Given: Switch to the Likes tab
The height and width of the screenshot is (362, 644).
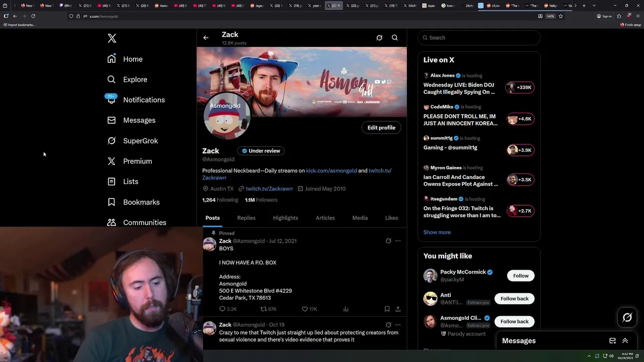Looking at the screenshot, I should coord(391,218).
